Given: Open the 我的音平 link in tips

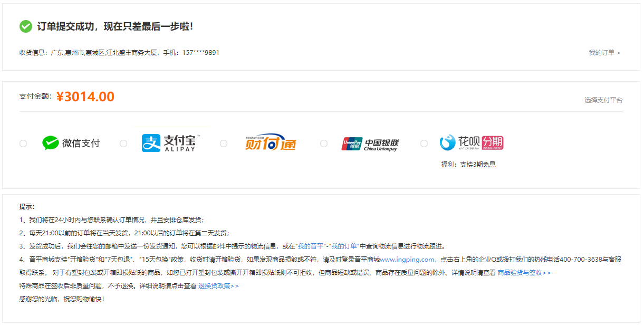Looking at the screenshot, I should 312,246.
